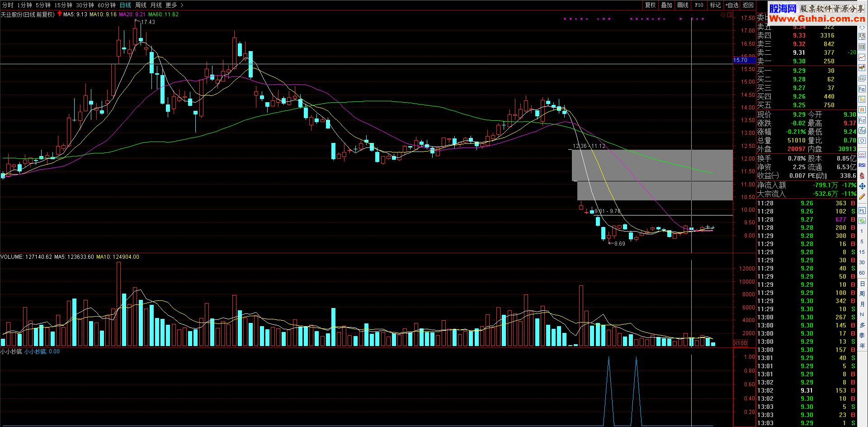Click the 标记 mark button
The width and height of the screenshot is (868, 427).
[716, 5]
